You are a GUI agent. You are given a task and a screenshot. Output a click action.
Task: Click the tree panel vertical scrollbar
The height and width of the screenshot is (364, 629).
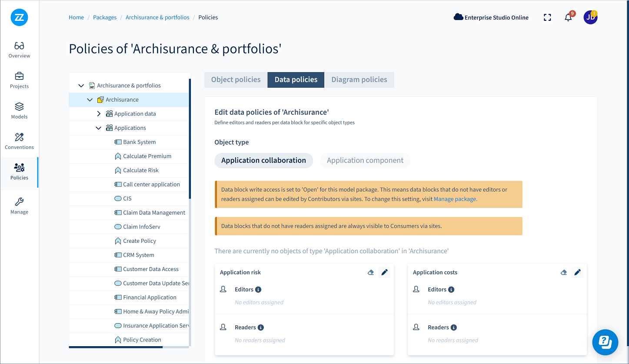point(190,139)
